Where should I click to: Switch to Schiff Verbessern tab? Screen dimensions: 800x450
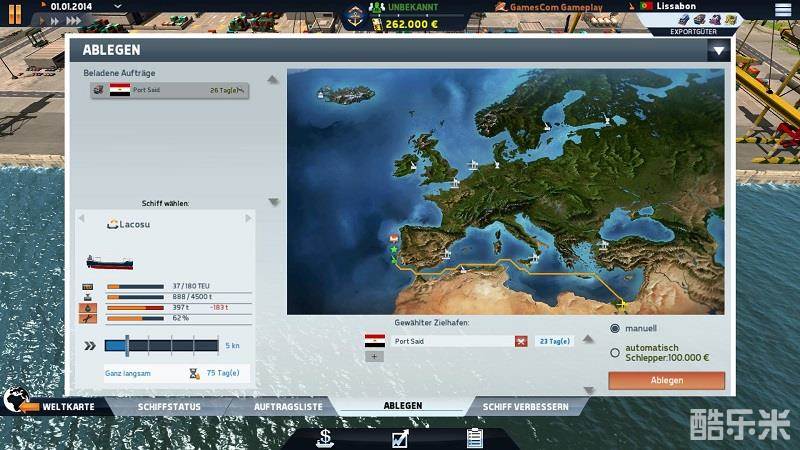(x=525, y=407)
